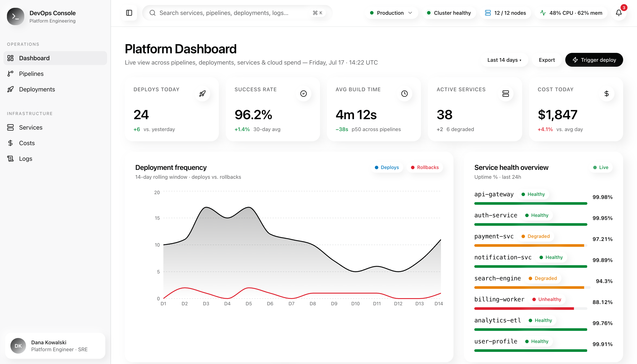
Task: Click the Pipelines branch icon
Action: point(10,73)
